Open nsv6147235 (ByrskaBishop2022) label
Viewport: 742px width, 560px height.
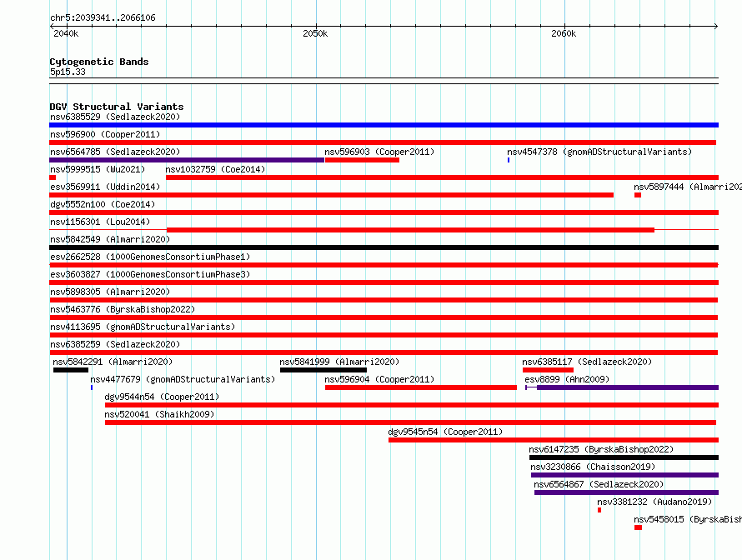[x=601, y=449]
